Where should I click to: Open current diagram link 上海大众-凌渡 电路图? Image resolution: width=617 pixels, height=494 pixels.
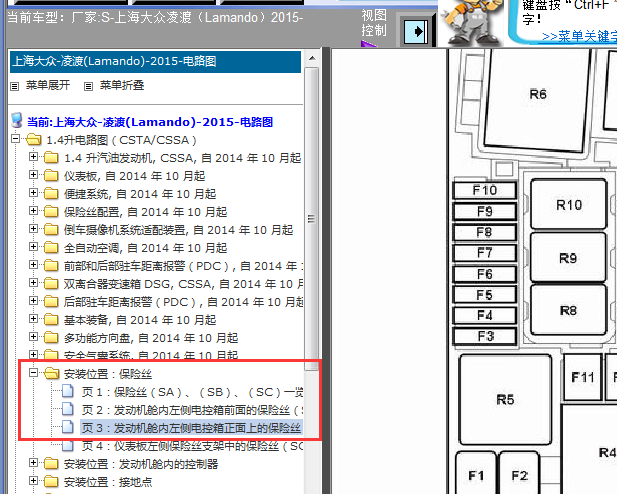150,122
